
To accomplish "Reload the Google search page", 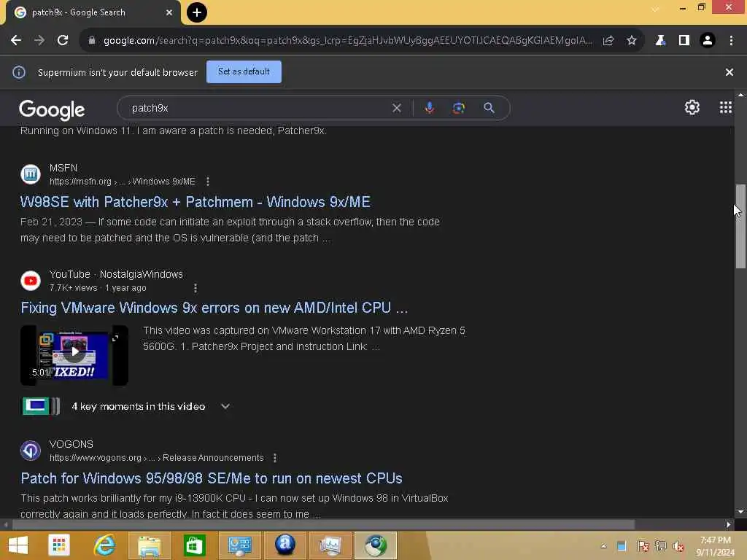I will pyautogui.click(x=63, y=41).
